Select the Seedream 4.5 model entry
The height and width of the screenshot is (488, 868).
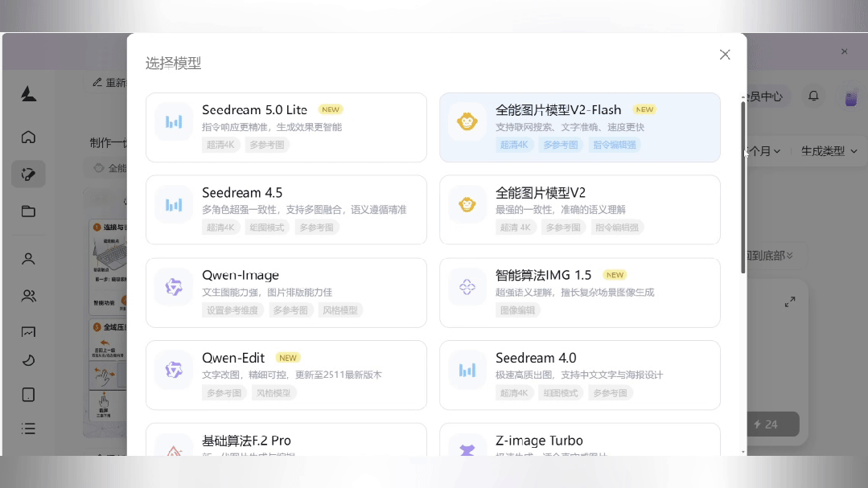point(286,210)
